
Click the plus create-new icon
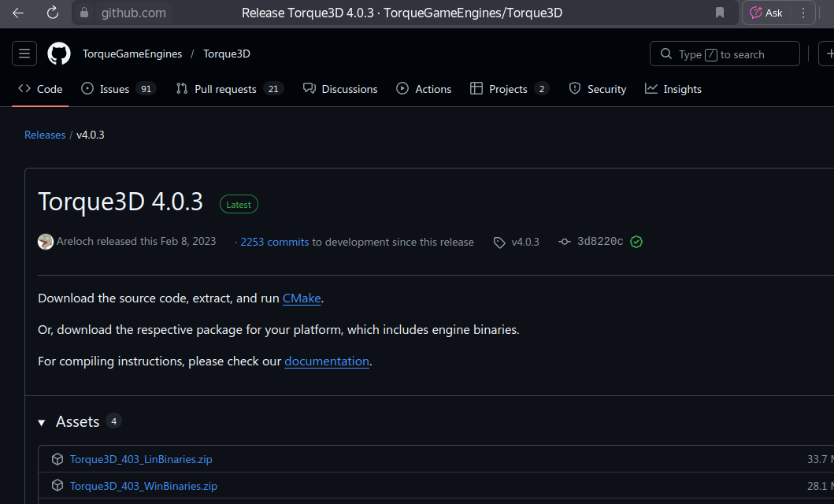pyautogui.click(x=828, y=54)
